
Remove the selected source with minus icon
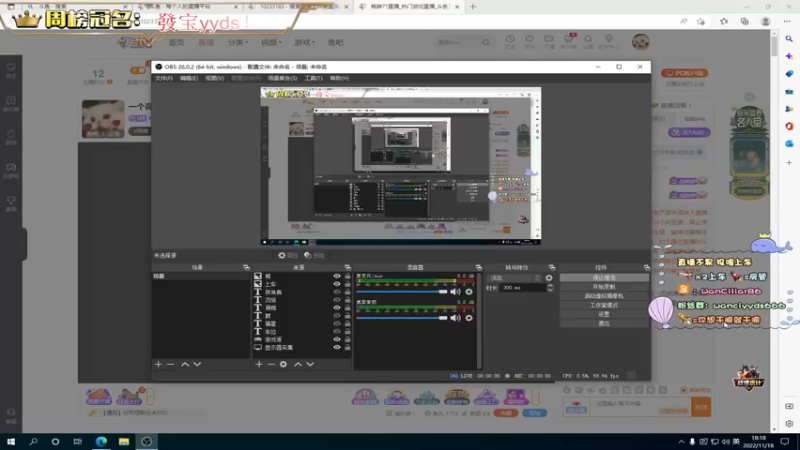click(271, 364)
